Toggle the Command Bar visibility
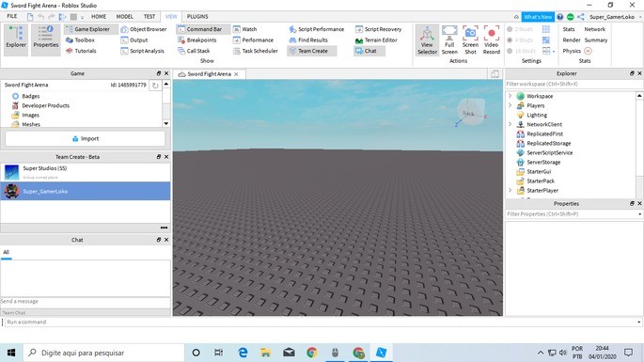Screen dimensions: 644x362 [200, 29]
